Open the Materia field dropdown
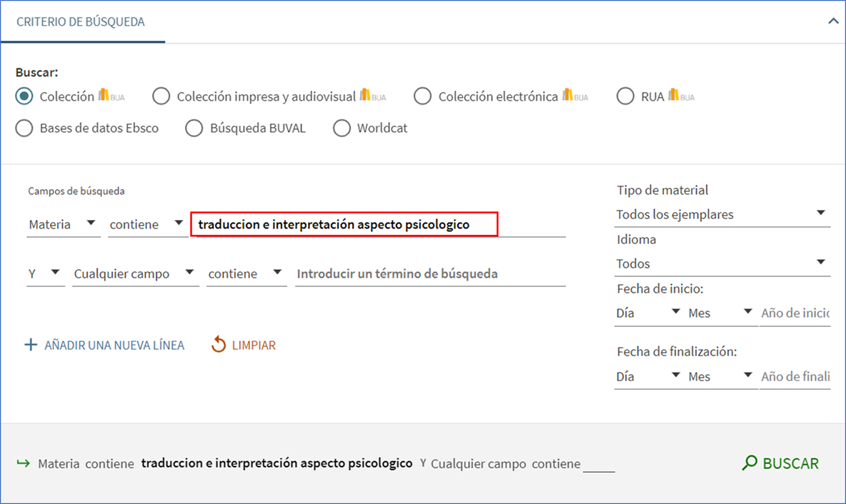This screenshot has height=504, width=846. [x=63, y=224]
